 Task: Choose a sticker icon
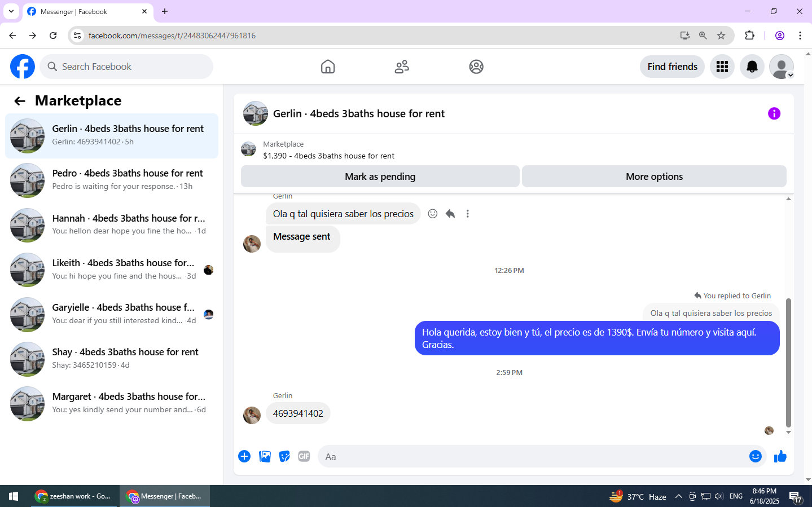point(284,456)
